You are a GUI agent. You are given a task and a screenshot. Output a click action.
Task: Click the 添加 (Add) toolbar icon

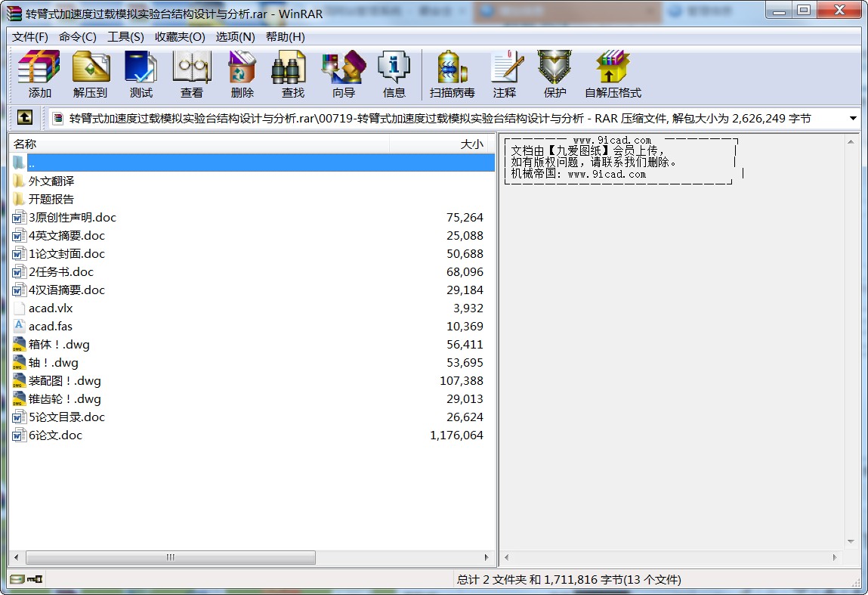click(x=39, y=74)
